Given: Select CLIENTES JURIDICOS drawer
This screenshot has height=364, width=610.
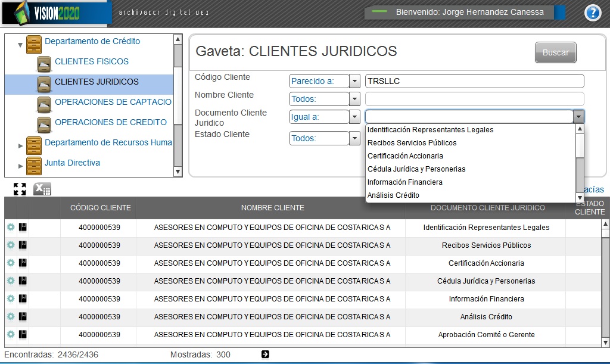Looking at the screenshot, I should (x=97, y=82).
